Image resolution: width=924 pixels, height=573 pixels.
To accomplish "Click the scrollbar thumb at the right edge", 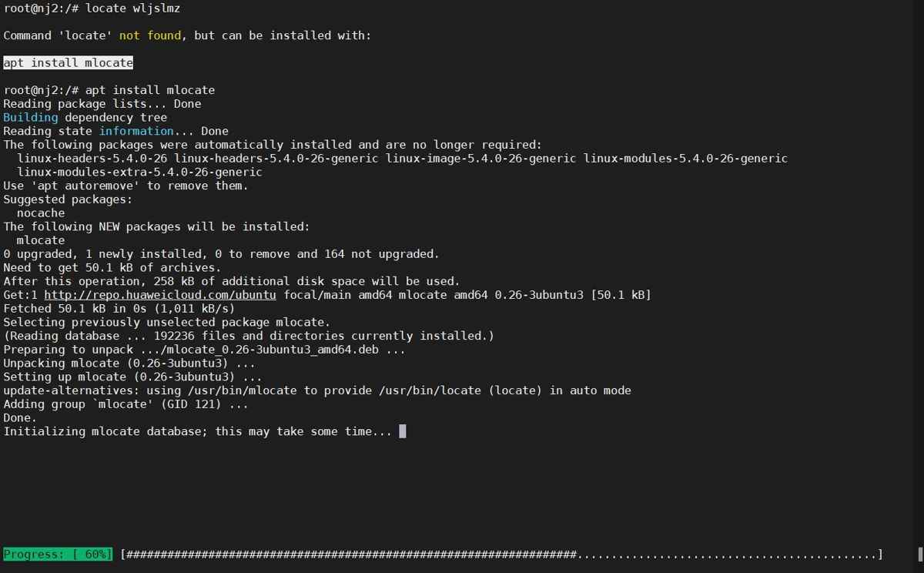I will tap(920, 555).
